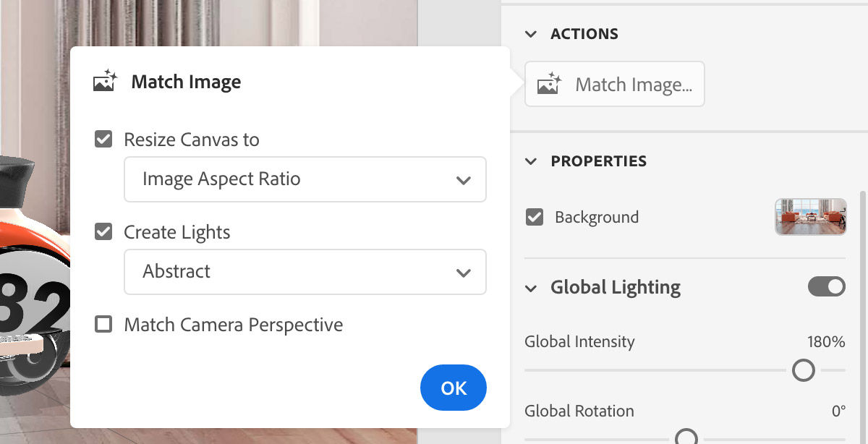
Task: Open the Background image thumbnail
Action: [x=810, y=217]
